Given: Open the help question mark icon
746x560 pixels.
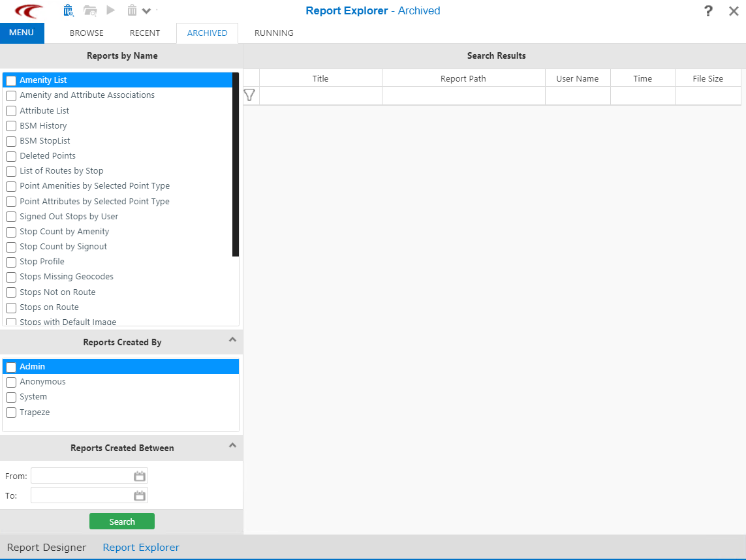Looking at the screenshot, I should coord(708,11).
